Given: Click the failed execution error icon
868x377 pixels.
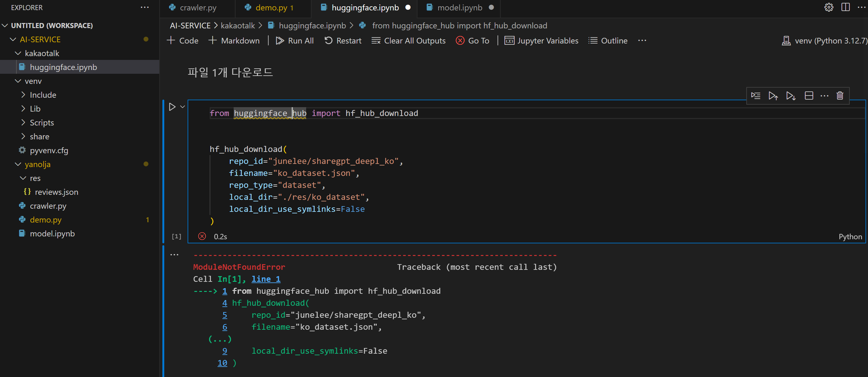Looking at the screenshot, I should [202, 236].
